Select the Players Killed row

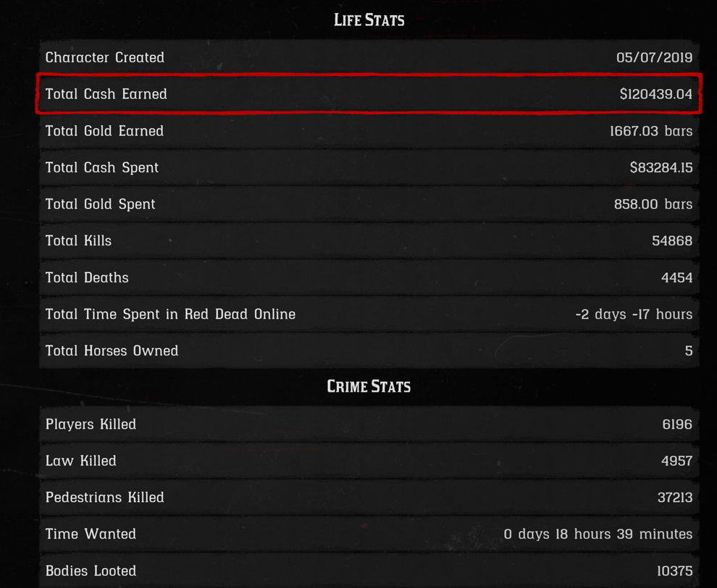(369, 424)
